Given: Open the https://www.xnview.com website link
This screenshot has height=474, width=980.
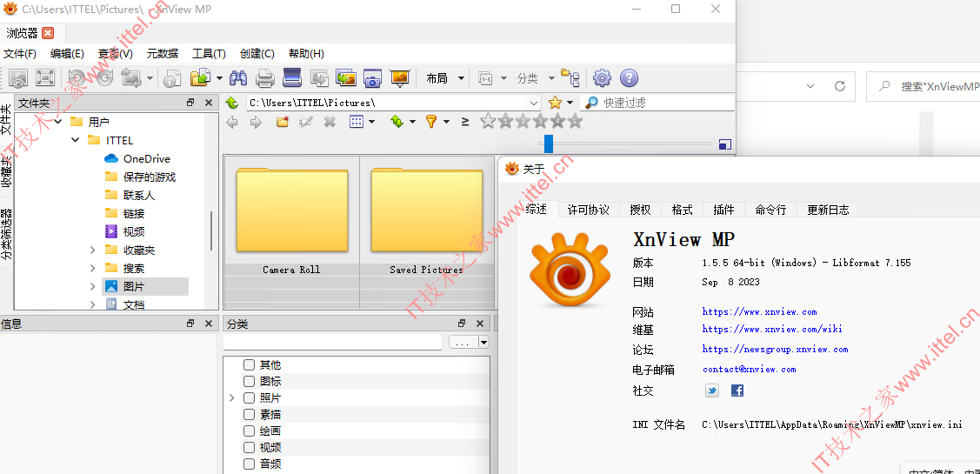Looking at the screenshot, I should [759, 311].
